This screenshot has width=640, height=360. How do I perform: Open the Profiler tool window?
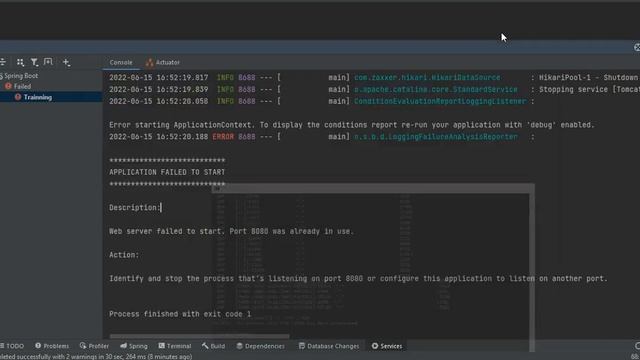(x=94, y=346)
